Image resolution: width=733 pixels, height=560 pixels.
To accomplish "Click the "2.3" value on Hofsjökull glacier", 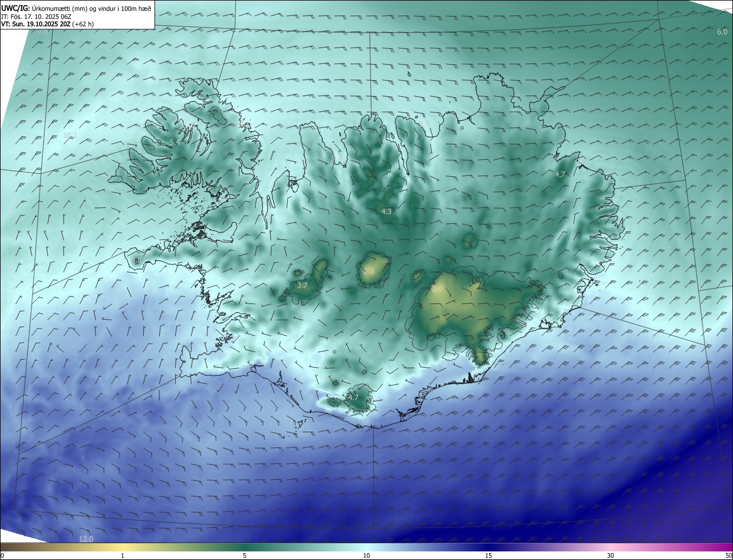I will pos(369,271).
